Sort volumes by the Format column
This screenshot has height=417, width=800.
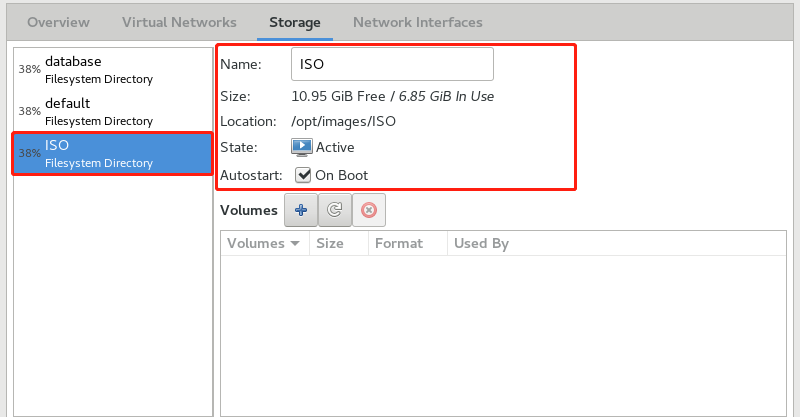click(x=398, y=243)
